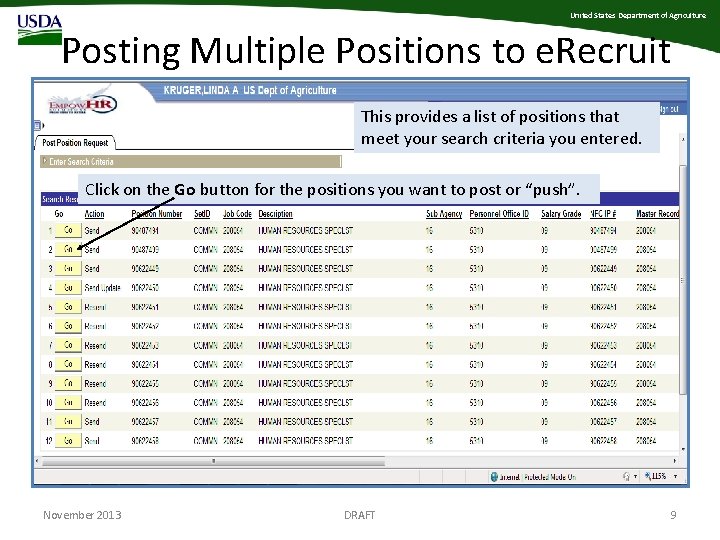The width and height of the screenshot is (720, 540).
Task: Expand the Enter Search Criteria section
Action: pyautogui.click(x=191, y=162)
